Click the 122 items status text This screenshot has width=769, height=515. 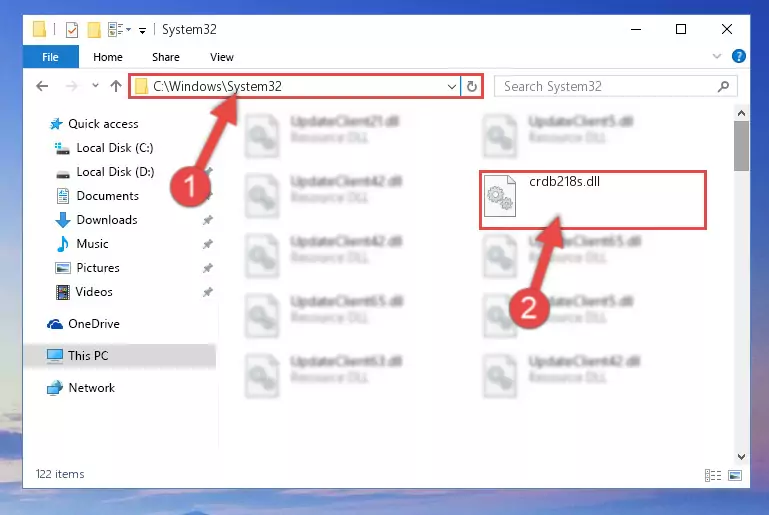[60, 474]
